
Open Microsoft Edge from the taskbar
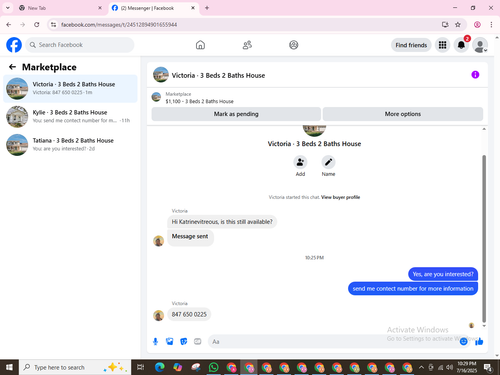160,367
